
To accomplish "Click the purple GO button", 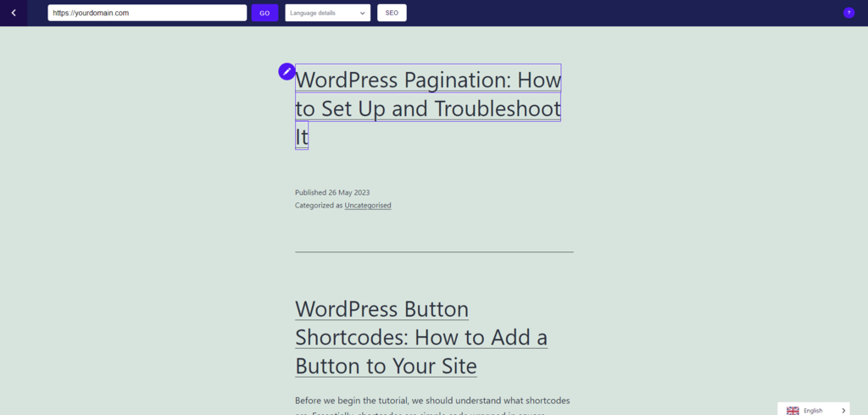I will tap(264, 13).
